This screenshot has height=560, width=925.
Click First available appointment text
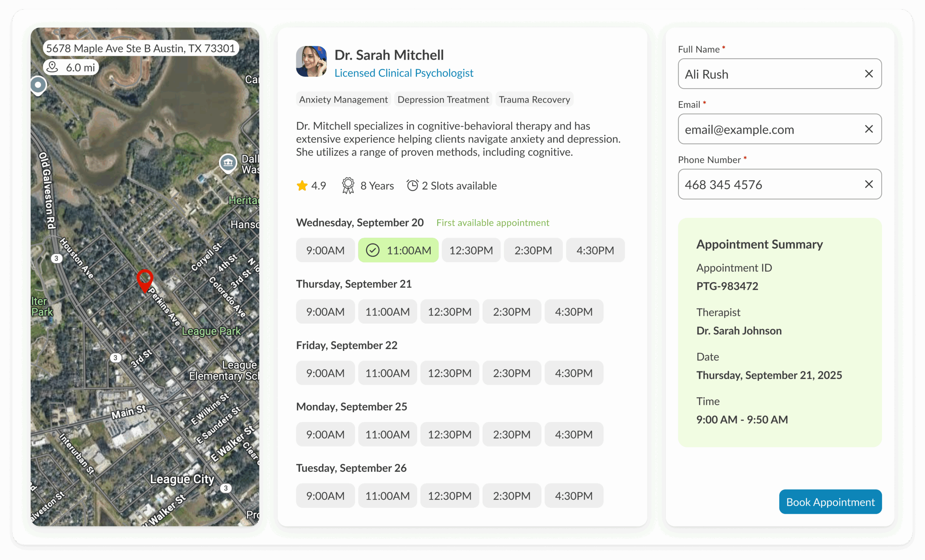tap(492, 223)
